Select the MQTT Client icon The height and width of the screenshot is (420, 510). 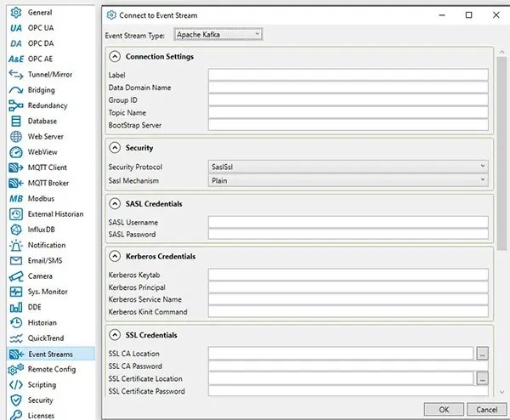pos(16,167)
